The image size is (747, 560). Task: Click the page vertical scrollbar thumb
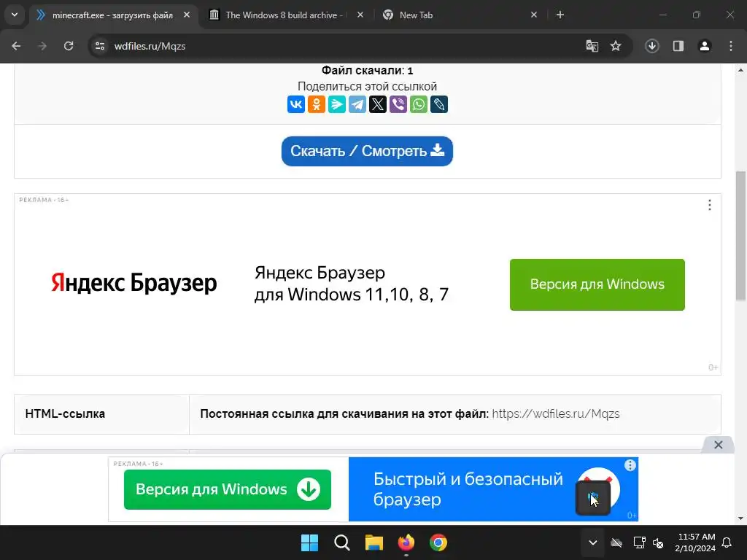pos(740,236)
